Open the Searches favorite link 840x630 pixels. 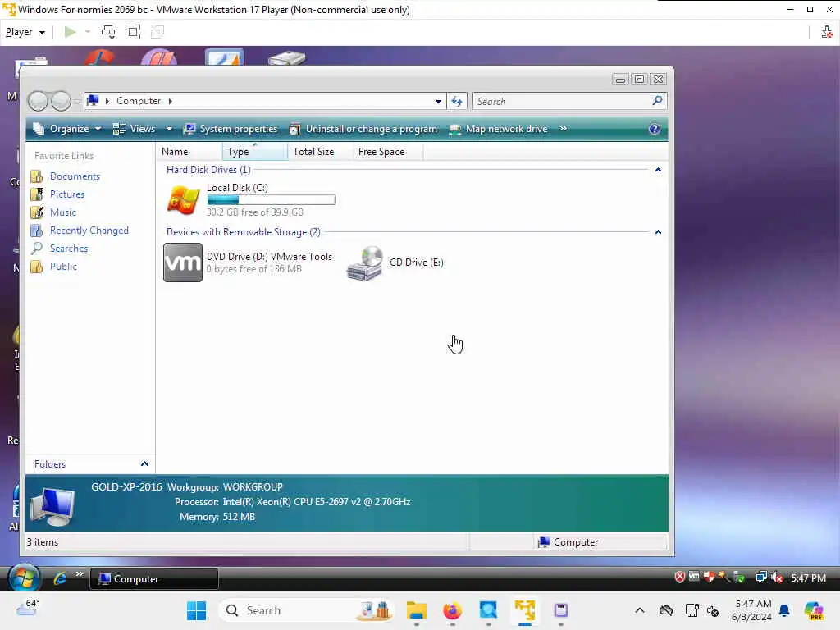tap(69, 249)
